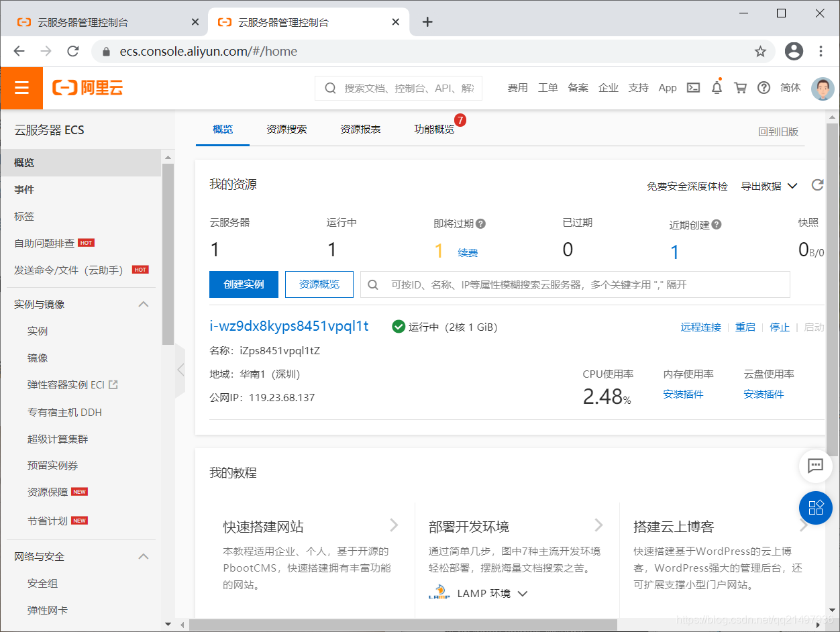The image size is (840, 632).
Task: Click 远程连接 link
Action: click(x=700, y=327)
